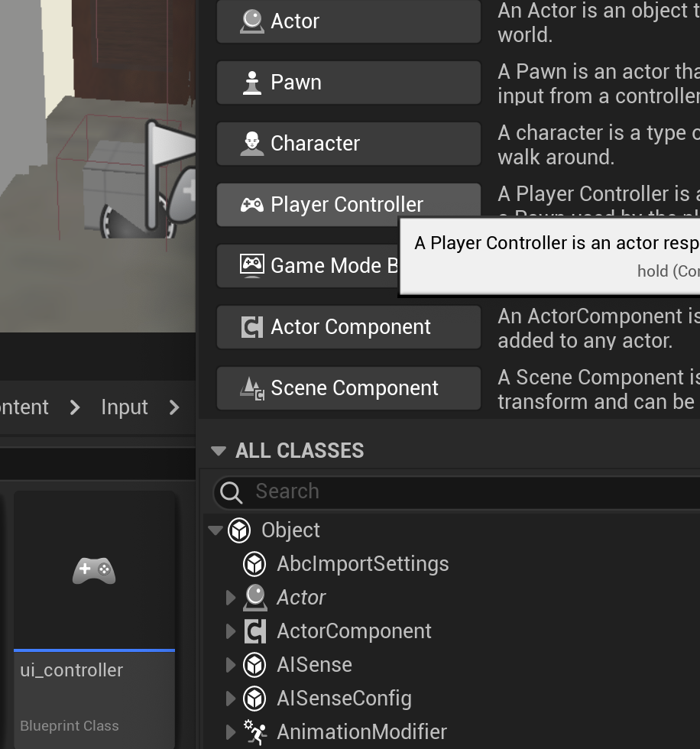Click the ActorComponent C icon in the tree
Screen dimensions: 700x749
(x=254, y=631)
